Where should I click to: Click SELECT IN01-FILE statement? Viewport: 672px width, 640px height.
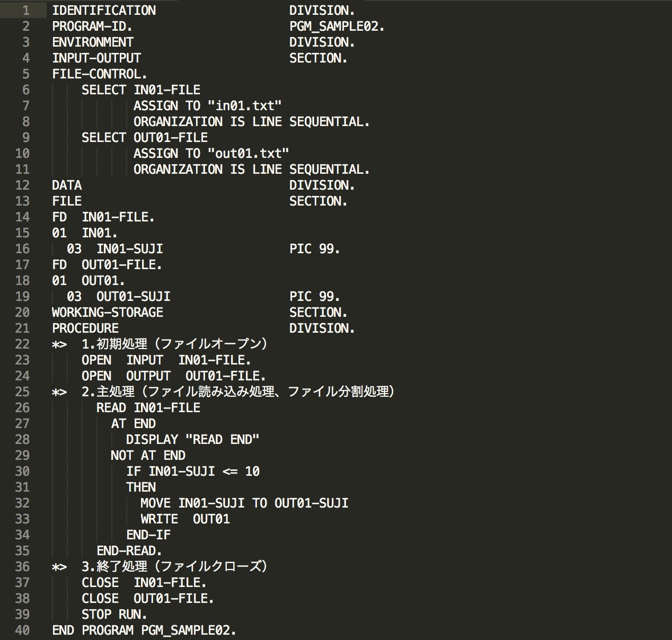[x=141, y=90]
